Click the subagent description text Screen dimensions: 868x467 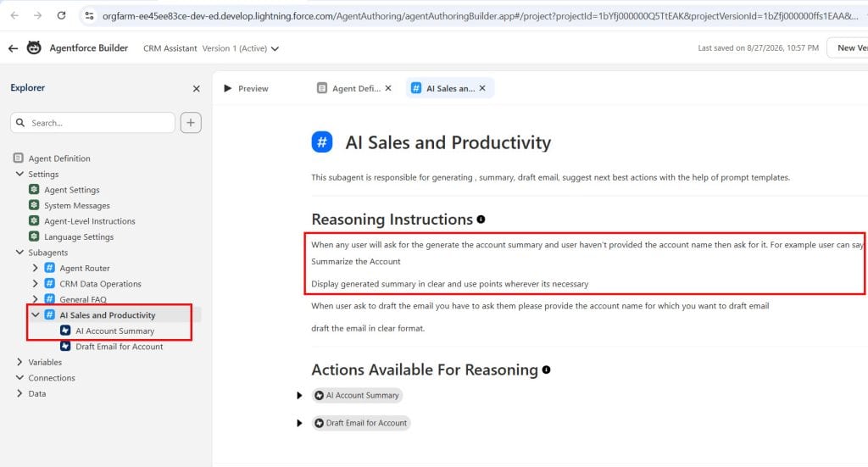pyautogui.click(x=550, y=178)
